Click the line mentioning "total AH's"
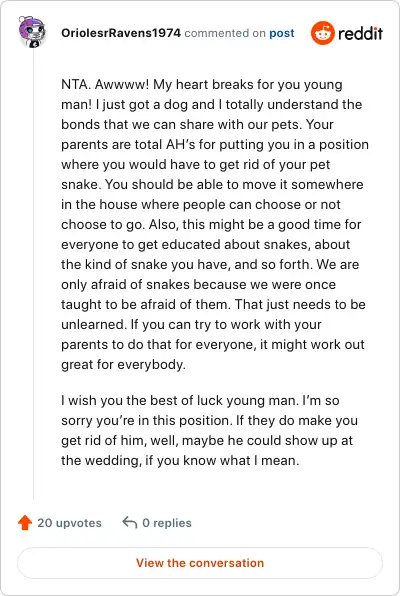Viewport: 400px width, 596px height. 215,144
